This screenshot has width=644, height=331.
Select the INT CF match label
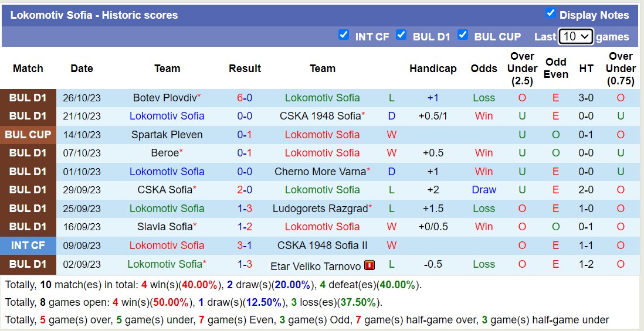28,245
